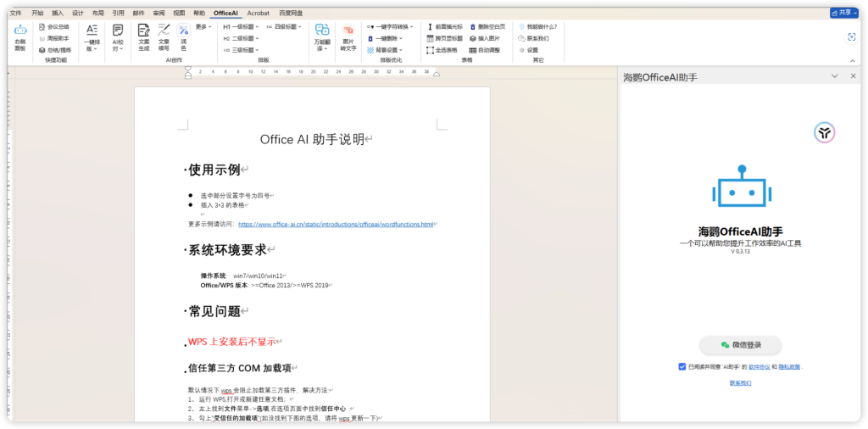Switch to the 百度网盘 tab
Image resolution: width=868 pixels, height=429 pixels.
(292, 12)
